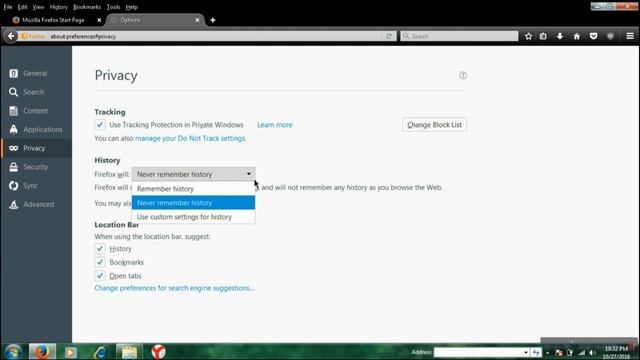Uncheck the History suggestion checkbox
The height and width of the screenshot is (360, 640).
pos(100,249)
